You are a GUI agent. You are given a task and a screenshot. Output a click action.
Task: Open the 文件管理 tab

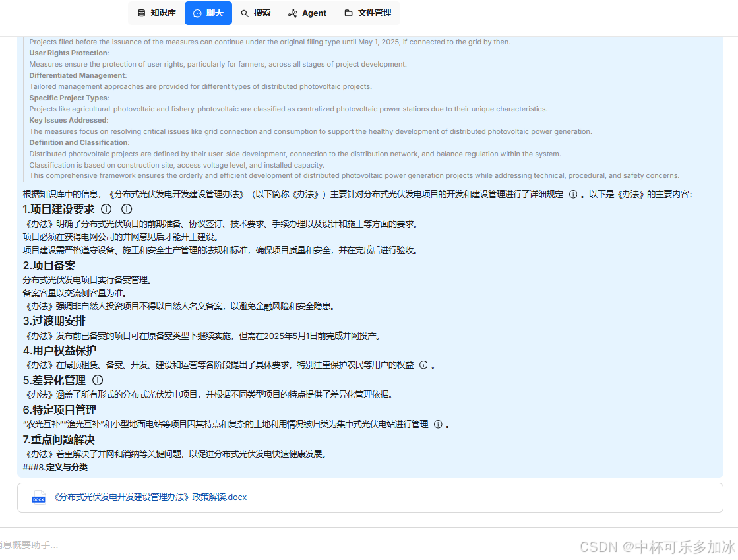pos(367,13)
